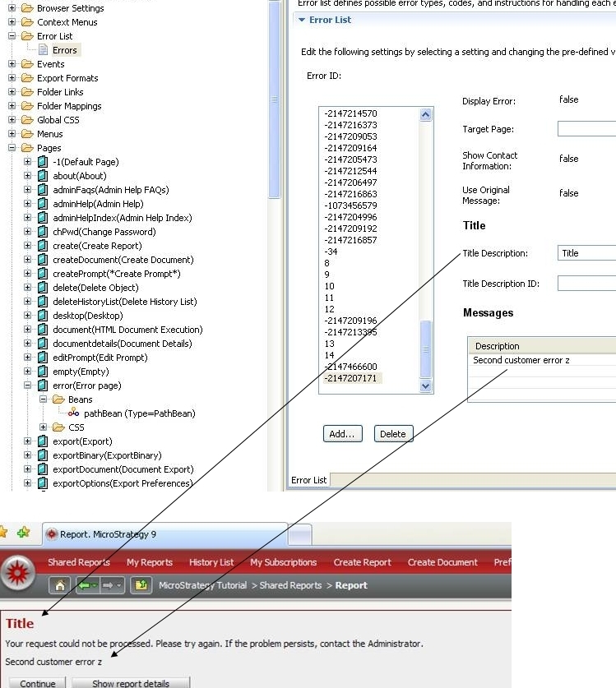Screen dimensions: 616x688
Task: Expand the exportDocument(Document Export) node
Action: (28, 469)
